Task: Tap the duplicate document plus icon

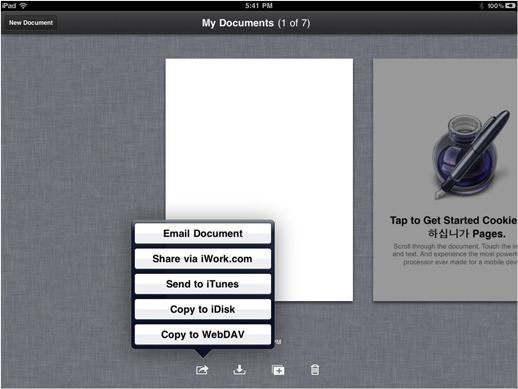Action: tap(278, 370)
